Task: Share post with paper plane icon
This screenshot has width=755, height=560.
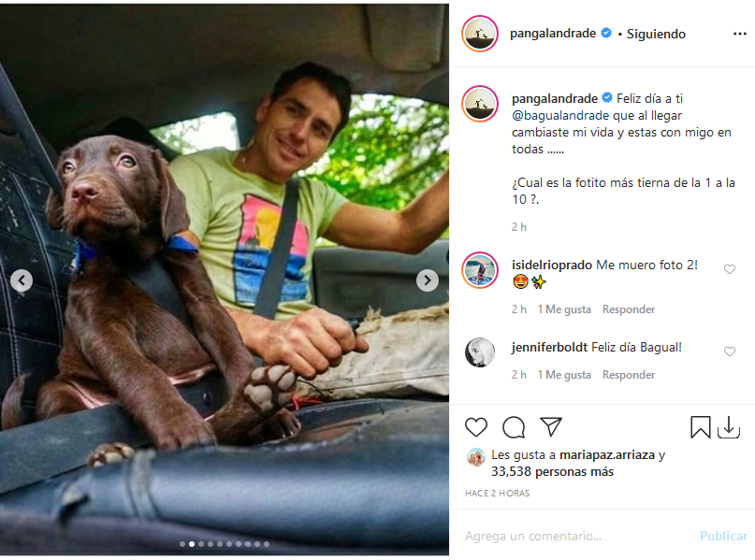Action: tap(551, 427)
